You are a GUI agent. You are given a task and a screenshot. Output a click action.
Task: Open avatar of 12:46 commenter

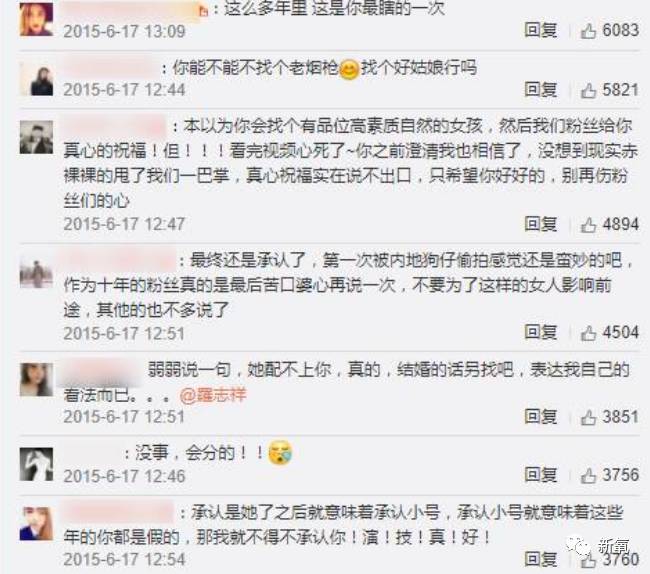click(36, 464)
